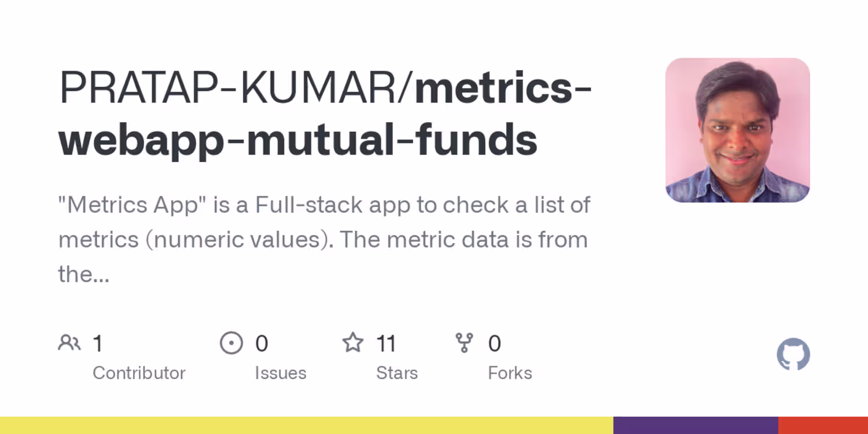The height and width of the screenshot is (434, 868).
Task: Click the contributors people icon
Action: (x=69, y=343)
